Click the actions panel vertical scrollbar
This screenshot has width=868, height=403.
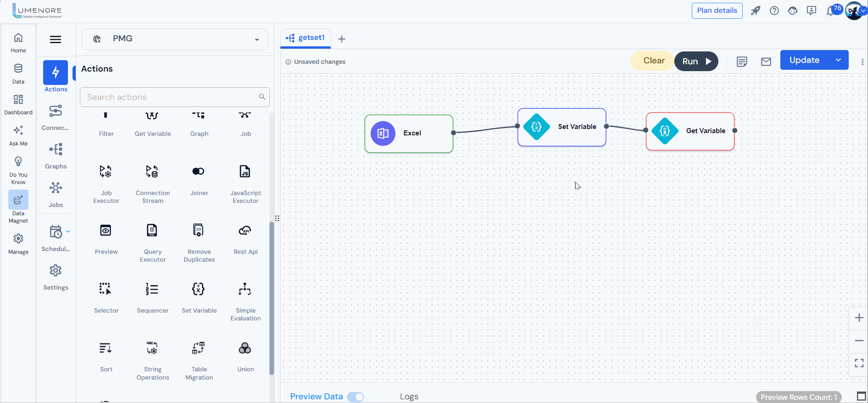(271, 298)
